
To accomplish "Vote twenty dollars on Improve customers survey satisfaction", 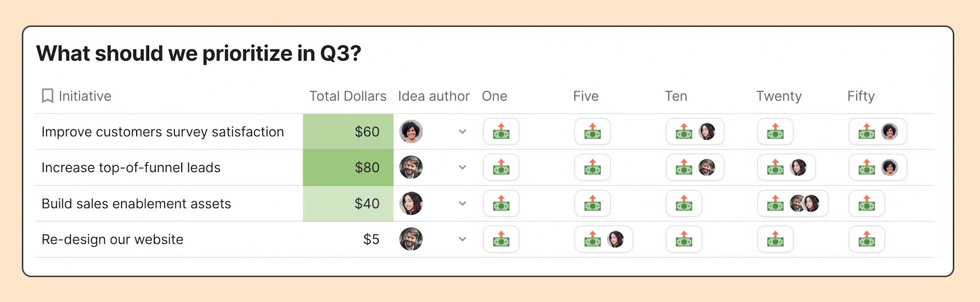I will click(x=775, y=132).
